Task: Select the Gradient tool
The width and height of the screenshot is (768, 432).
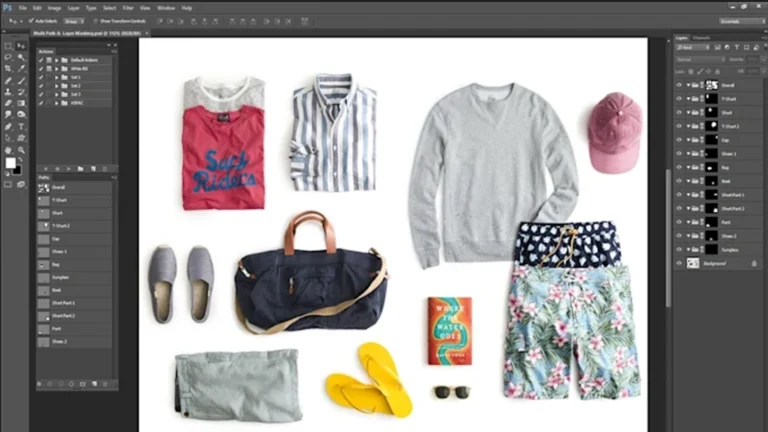Action: (21, 103)
